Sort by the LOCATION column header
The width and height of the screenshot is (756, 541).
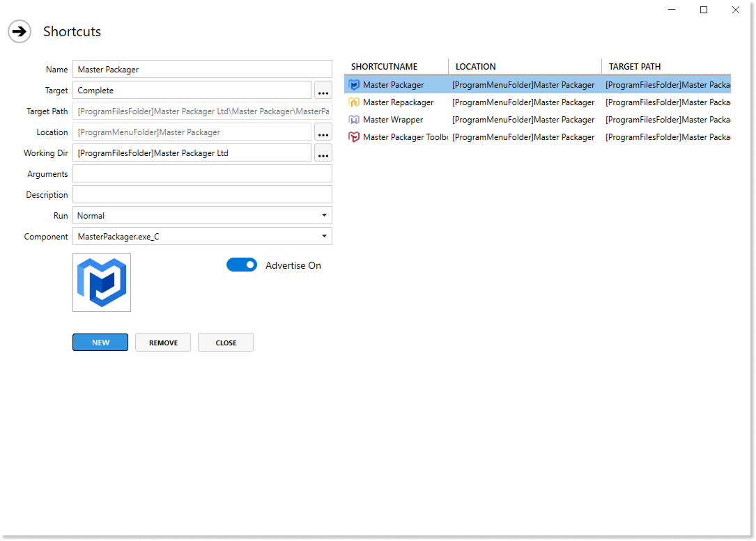click(476, 67)
